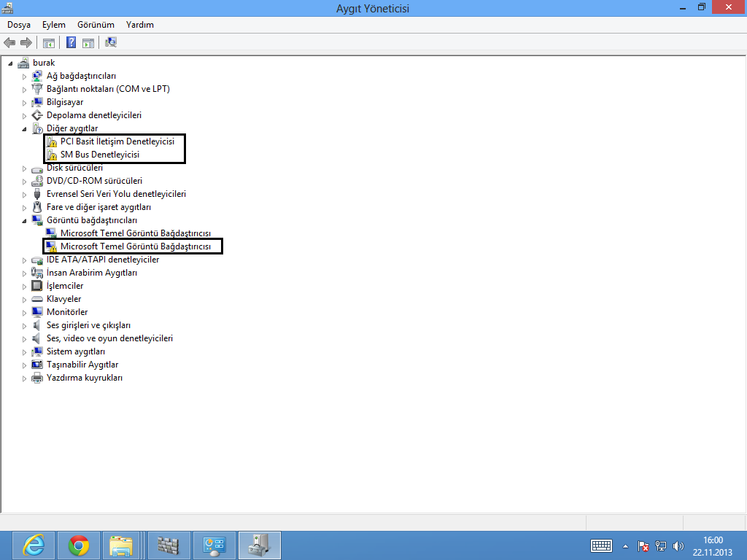Screen dimensions: 747x560
Task: Click the network status tray icon
Action: [x=661, y=545]
